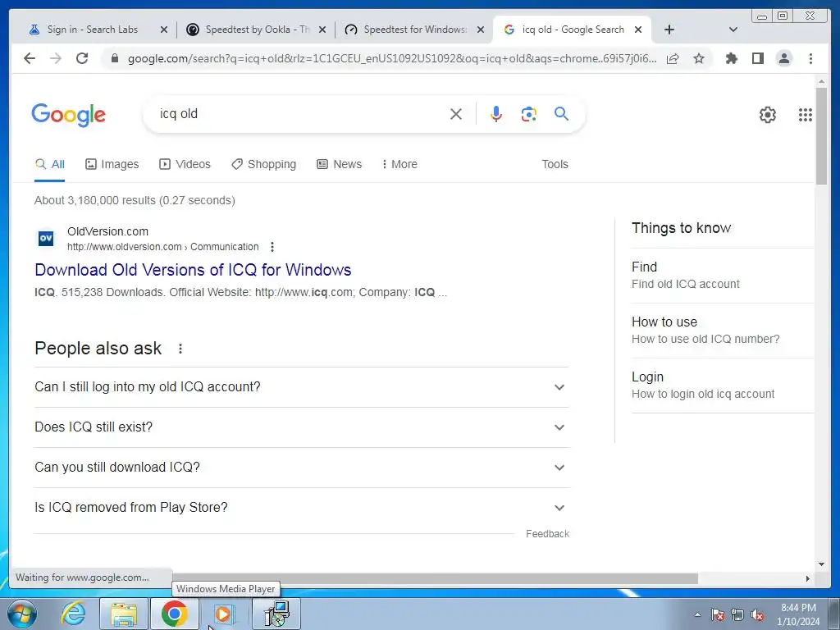Viewport: 840px width, 630px height.
Task: Open the Windows Start menu
Action: [21, 614]
